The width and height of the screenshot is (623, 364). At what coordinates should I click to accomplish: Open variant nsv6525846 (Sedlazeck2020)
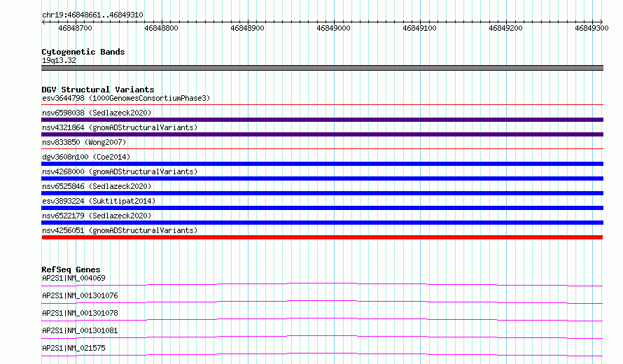pyautogui.click(x=97, y=186)
